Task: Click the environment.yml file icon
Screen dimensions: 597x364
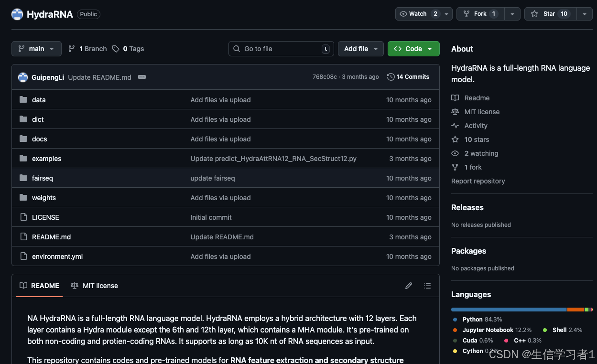Action: (23, 257)
